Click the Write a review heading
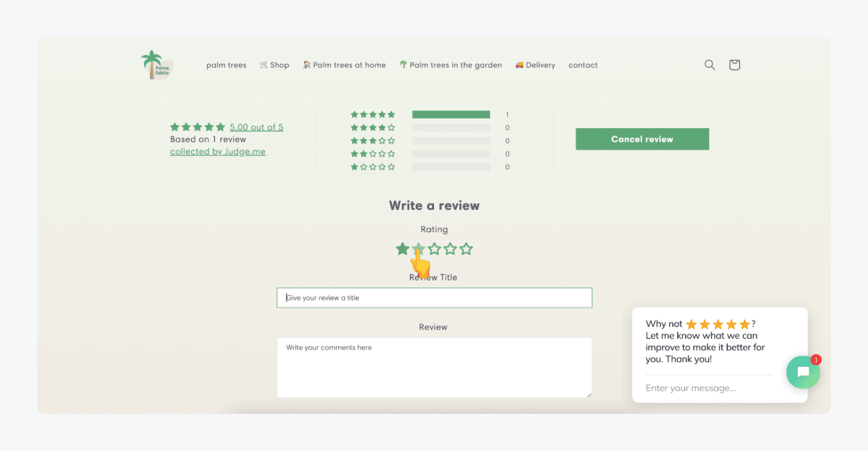 [434, 206]
